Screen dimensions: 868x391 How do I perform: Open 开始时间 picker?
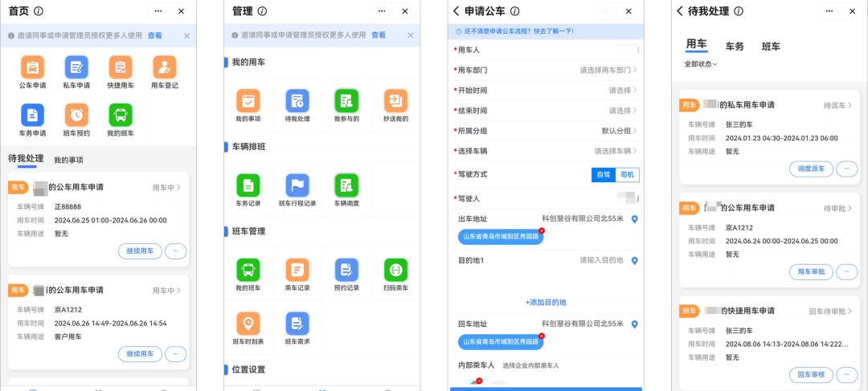pos(546,90)
